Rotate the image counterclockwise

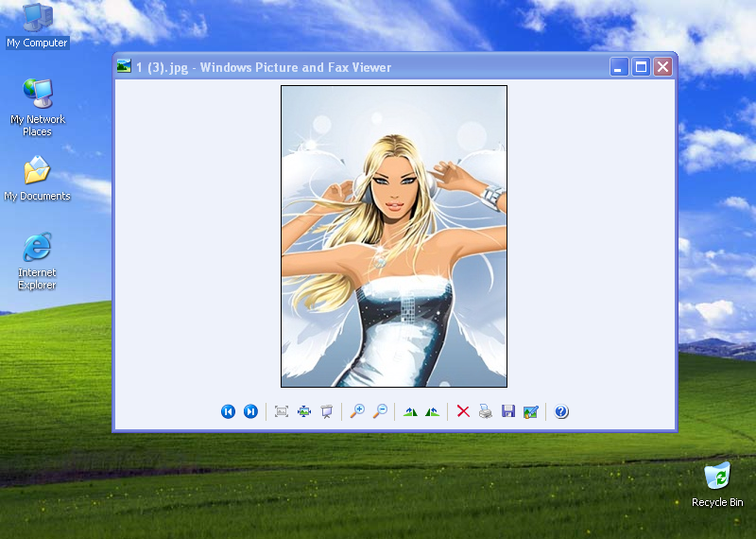pyautogui.click(x=433, y=411)
